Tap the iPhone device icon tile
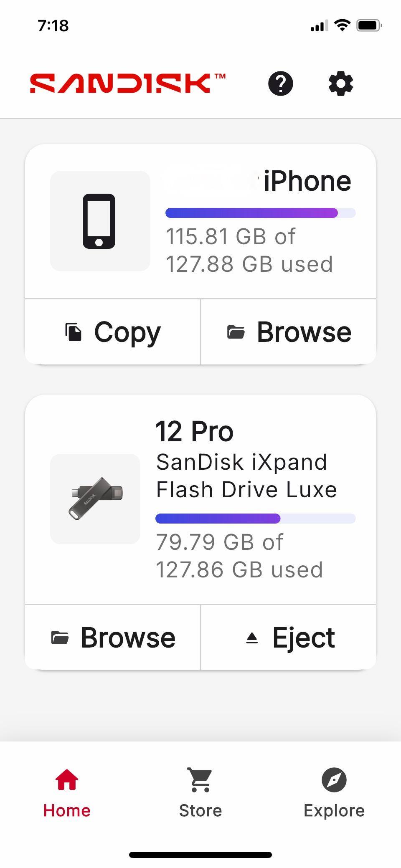This screenshot has height=868, width=401. pos(100,221)
